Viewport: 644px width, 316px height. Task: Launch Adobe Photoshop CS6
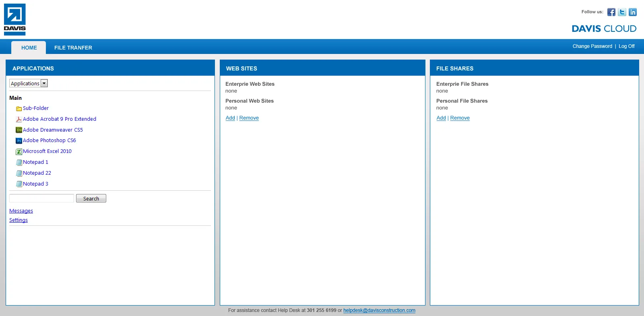[x=50, y=140]
